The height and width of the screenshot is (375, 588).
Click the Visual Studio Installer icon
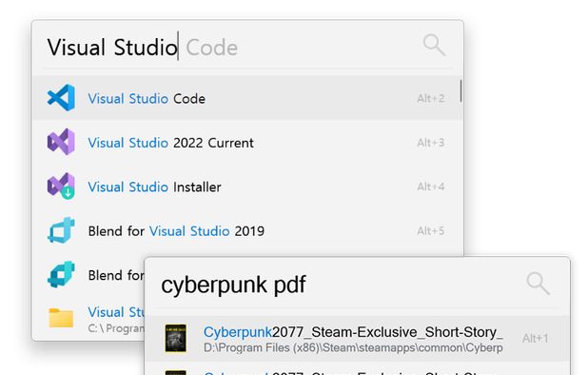(61, 186)
